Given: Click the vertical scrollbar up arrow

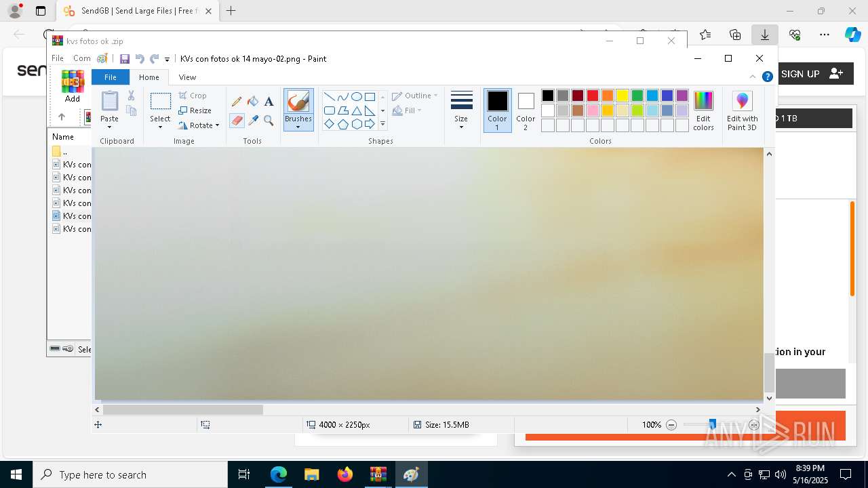Looking at the screenshot, I should click(769, 154).
